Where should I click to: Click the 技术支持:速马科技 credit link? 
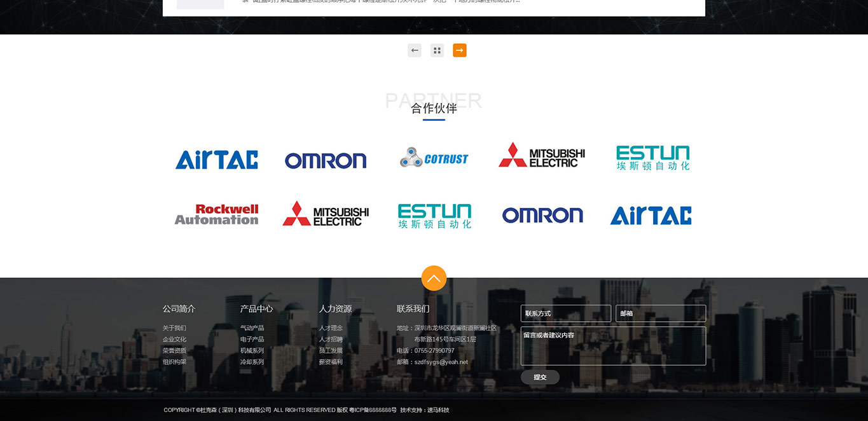[425, 410]
